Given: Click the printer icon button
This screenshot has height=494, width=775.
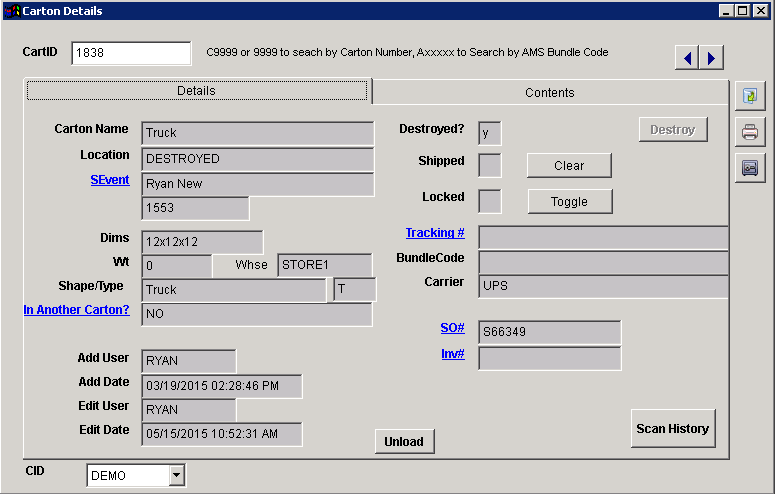Looking at the screenshot, I should [749, 132].
